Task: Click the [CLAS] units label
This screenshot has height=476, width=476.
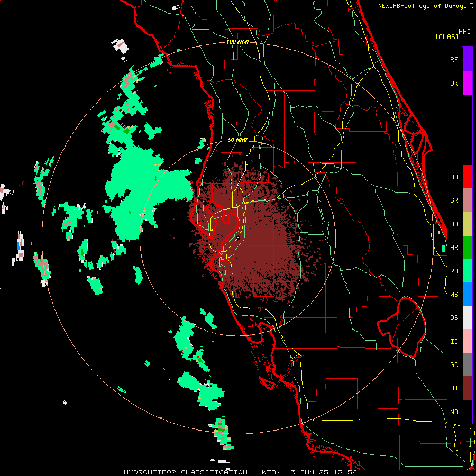Action: 447,36
